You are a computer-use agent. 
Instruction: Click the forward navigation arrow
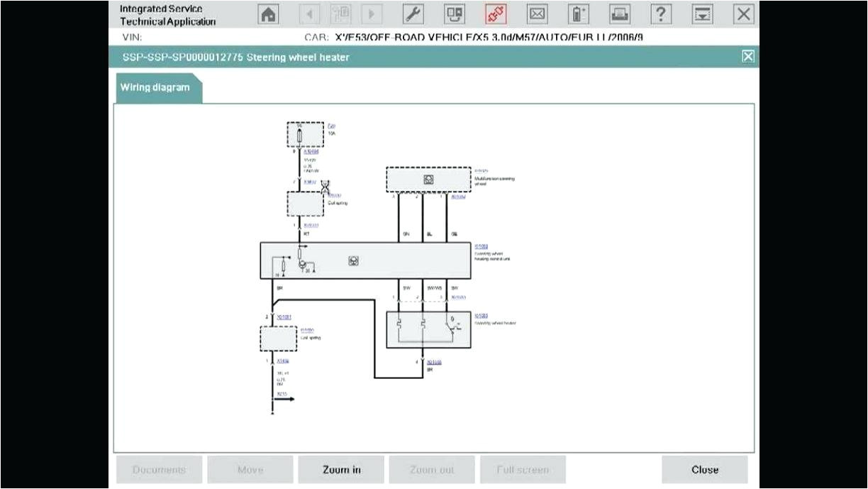point(371,13)
